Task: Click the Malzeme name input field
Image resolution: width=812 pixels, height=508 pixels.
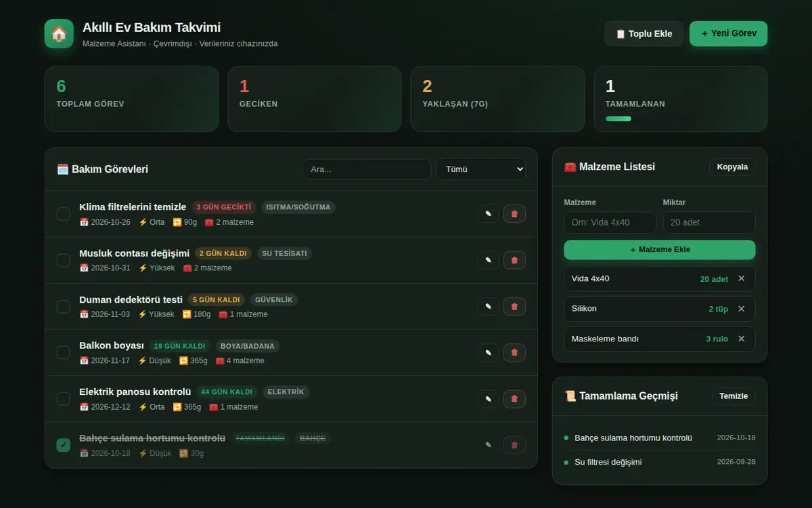Action: (610, 223)
